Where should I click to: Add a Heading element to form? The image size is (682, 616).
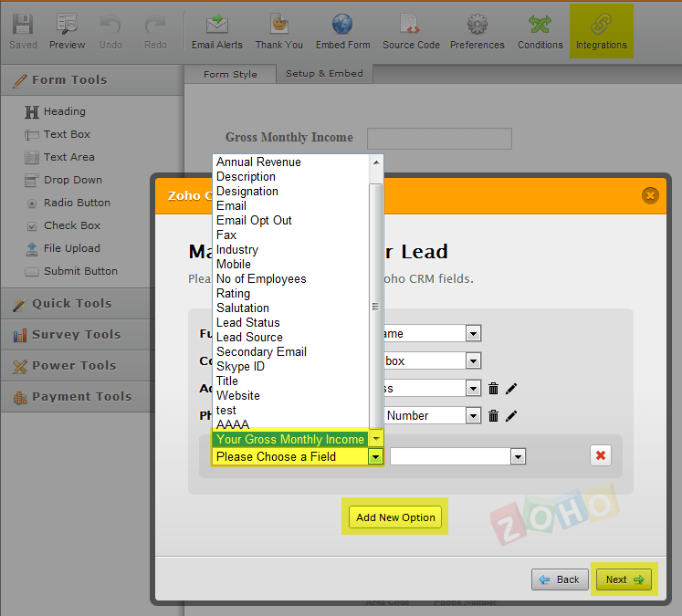pyautogui.click(x=55, y=111)
